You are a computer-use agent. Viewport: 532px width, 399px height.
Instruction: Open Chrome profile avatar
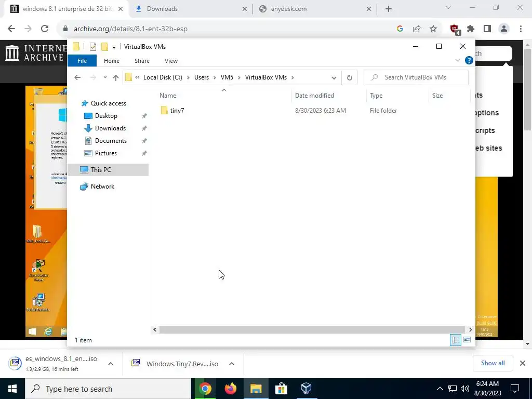[x=504, y=29]
